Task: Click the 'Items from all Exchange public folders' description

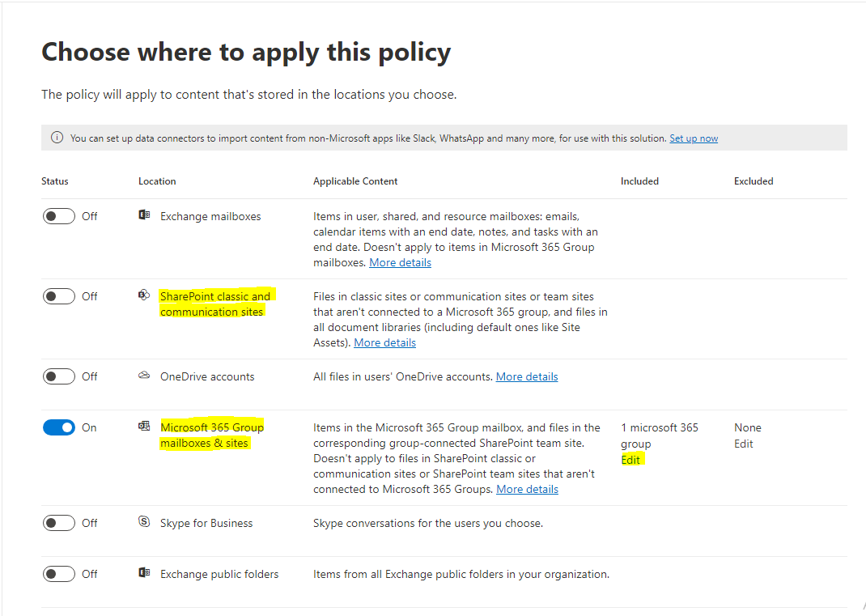Action: (461, 574)
